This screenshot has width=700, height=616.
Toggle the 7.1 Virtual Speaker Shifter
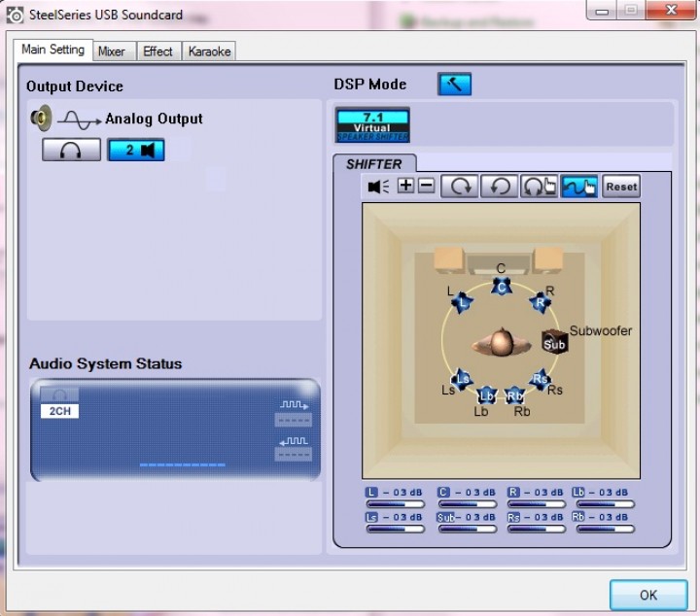tap(372, 125)
